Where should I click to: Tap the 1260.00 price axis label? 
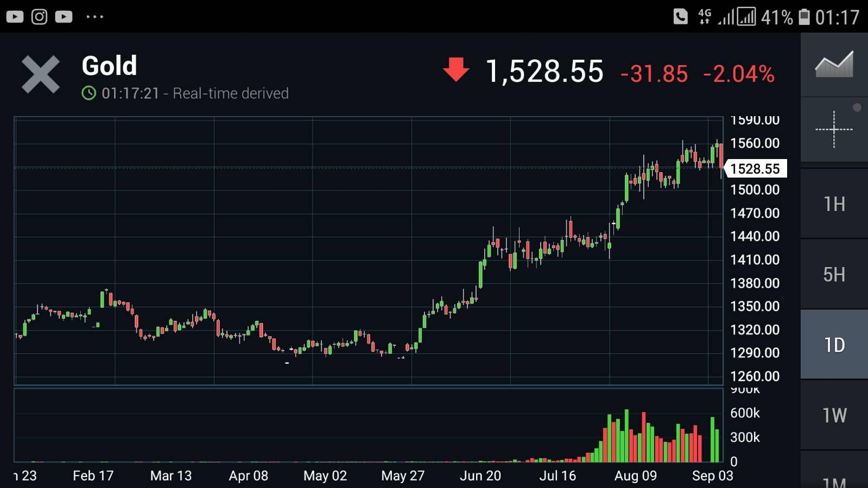pyautogui.click(x=755, y=376)
